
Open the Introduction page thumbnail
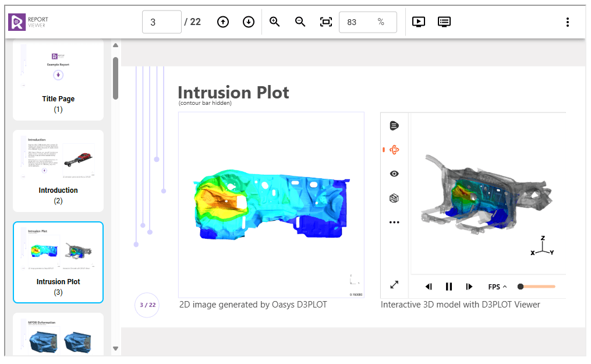pos(58,171)
